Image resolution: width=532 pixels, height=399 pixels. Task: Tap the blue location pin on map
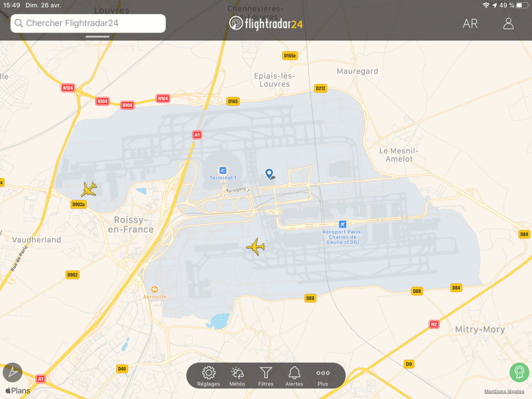click(x=269, y=173)
